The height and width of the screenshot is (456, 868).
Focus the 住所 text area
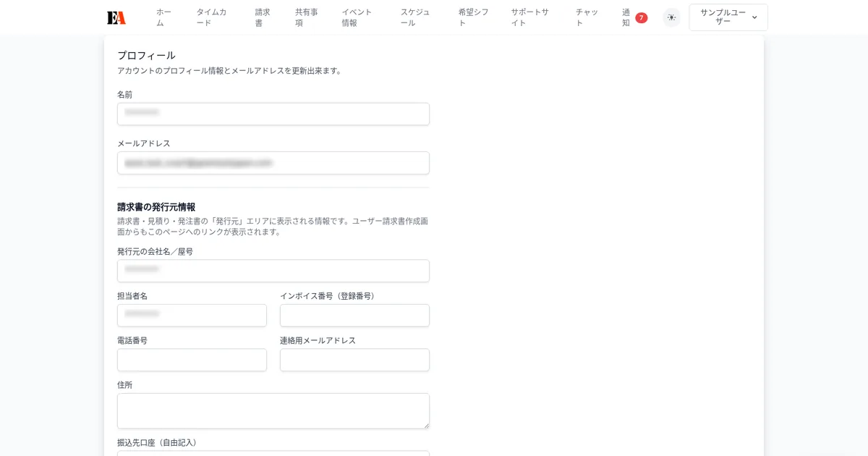[x=273, y=410]
